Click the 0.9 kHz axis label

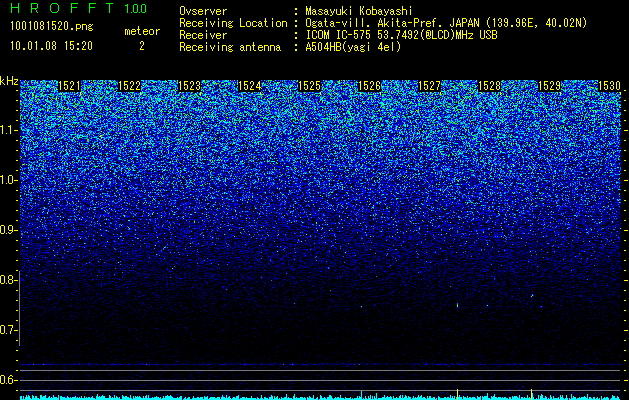[x=8, y=230]
